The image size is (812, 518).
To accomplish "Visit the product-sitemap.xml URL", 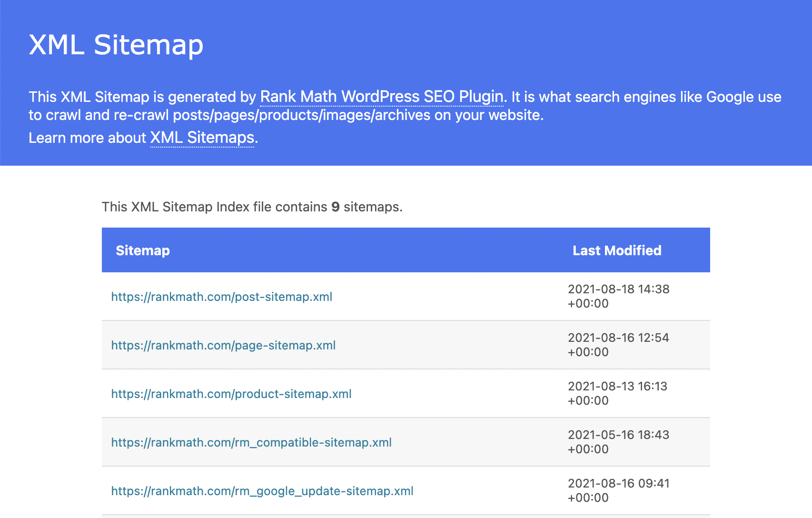I will (231, 394).
